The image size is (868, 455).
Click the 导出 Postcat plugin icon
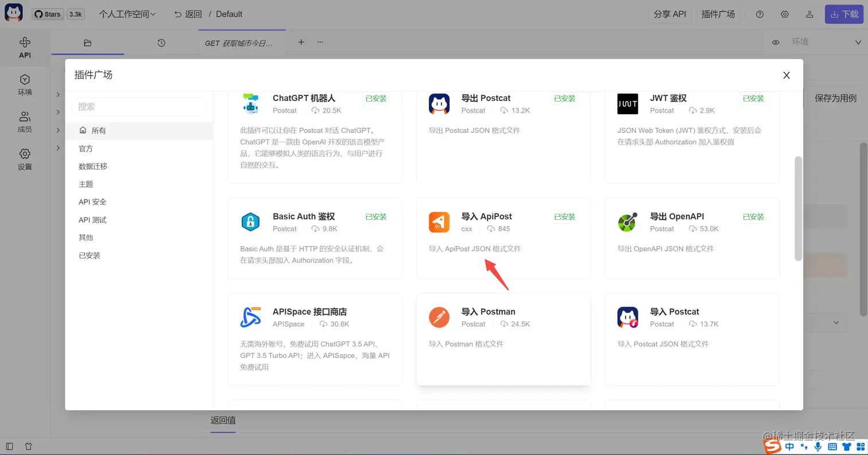point(439,104)
